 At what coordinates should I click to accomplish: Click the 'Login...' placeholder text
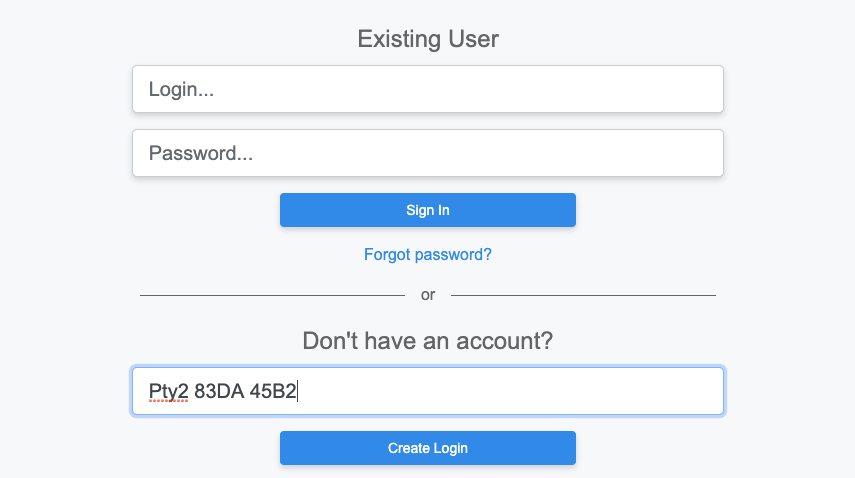(181, 89)
